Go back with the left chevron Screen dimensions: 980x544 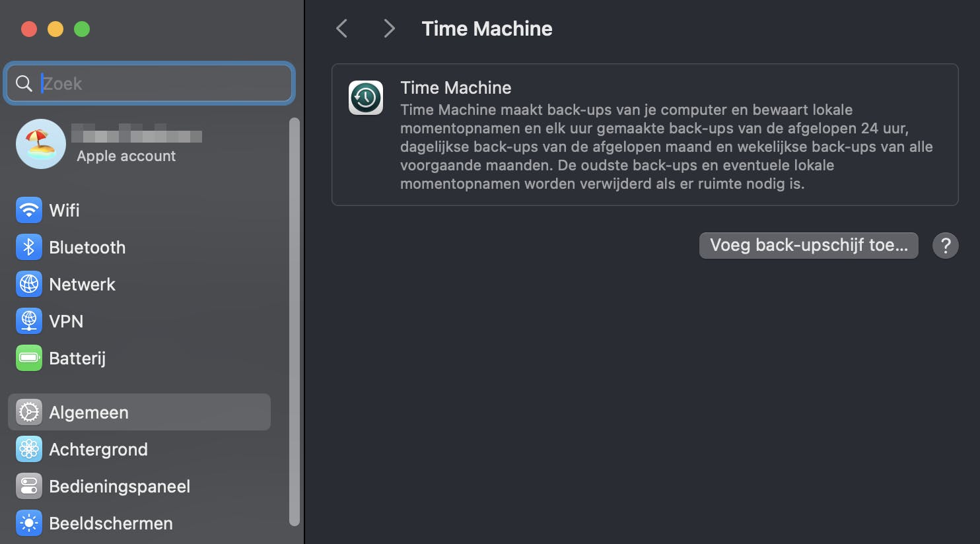[x=341, y=28]
